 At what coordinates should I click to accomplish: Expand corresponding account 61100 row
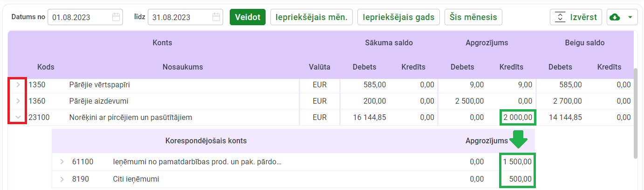click(x=62, y=162)
